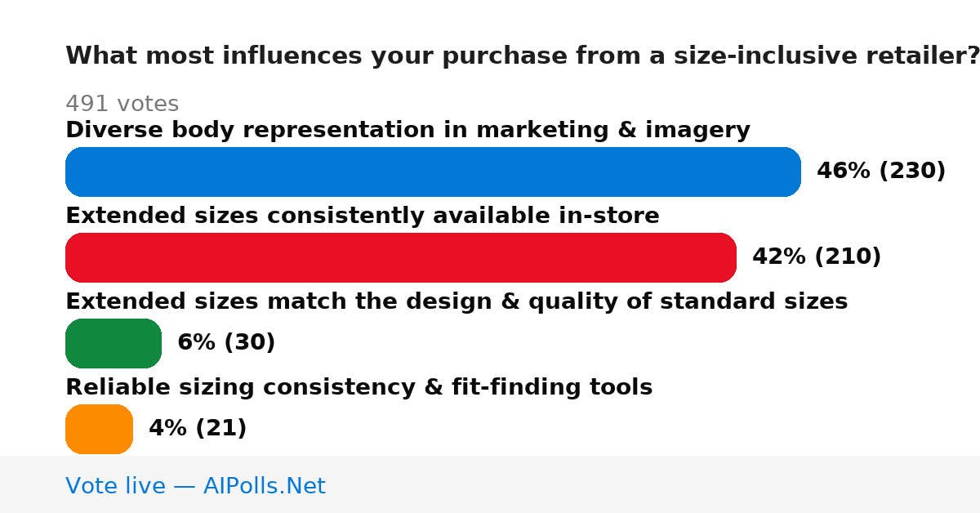
Task: Select Diverse body representation option label
Action: 408,131
